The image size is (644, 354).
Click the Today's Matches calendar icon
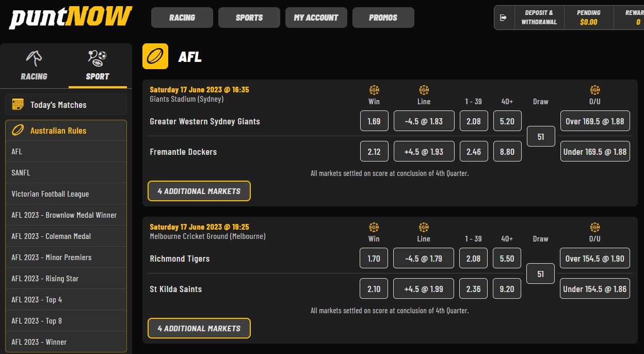coord(18,104)
